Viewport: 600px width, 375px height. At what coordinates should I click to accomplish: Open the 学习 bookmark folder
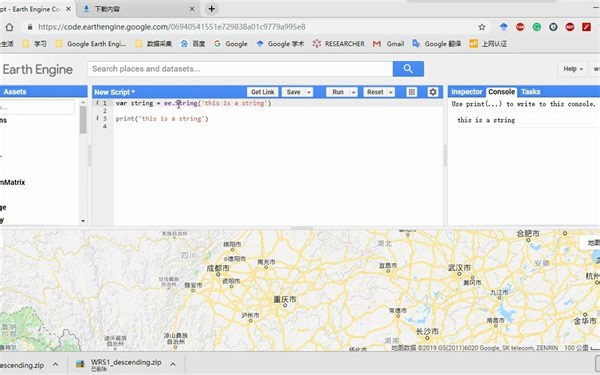point(34,44)
